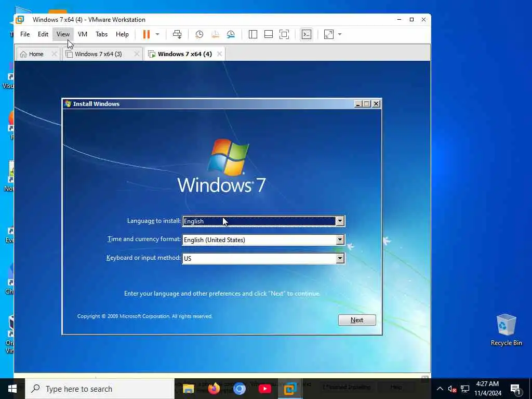Screen dimensions: 532x399
Task: Launch Firefox from the taskbar
Action: (x=214, y=389)
